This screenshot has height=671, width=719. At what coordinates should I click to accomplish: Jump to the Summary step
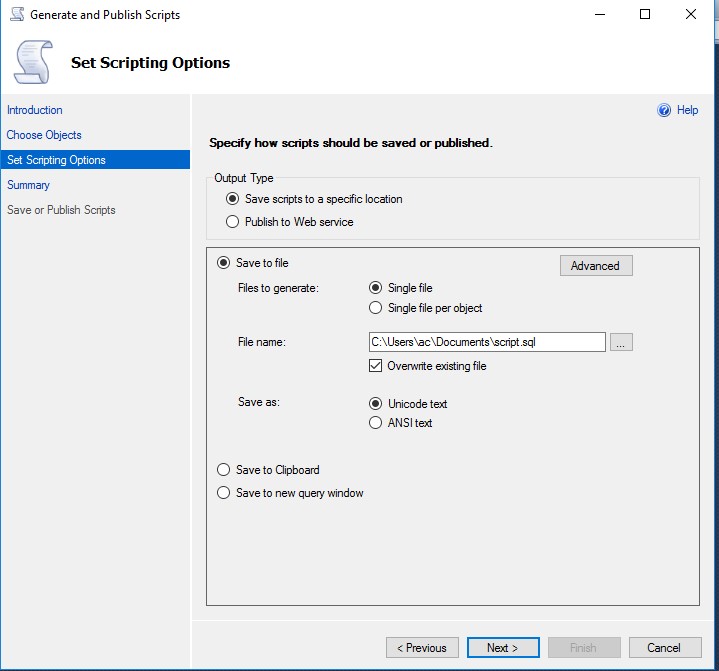click(x=28, y=185)
